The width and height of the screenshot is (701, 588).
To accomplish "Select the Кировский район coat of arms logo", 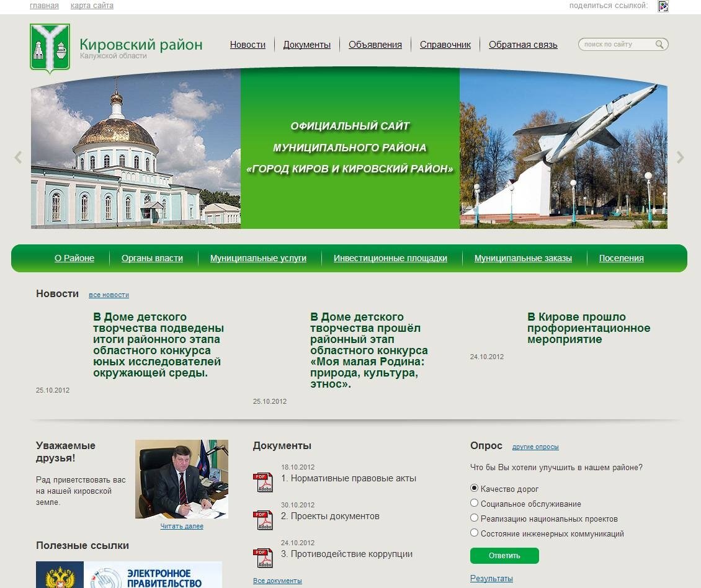I will [x=50, y=45].
